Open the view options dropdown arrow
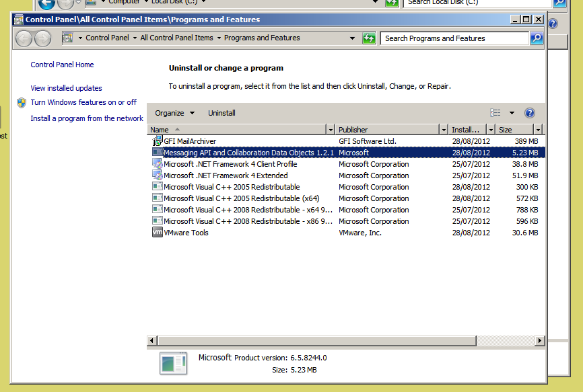 pyautogui.click(x=512, y=113)
